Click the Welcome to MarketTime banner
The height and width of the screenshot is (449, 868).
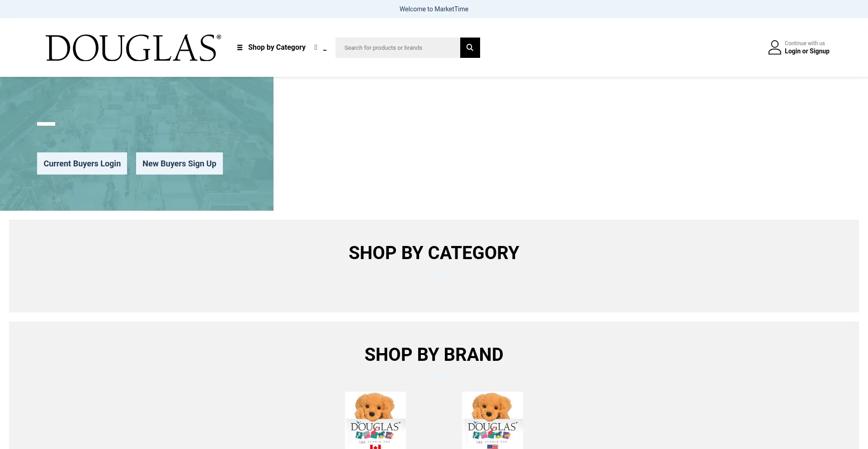click(x=434, y=9)
